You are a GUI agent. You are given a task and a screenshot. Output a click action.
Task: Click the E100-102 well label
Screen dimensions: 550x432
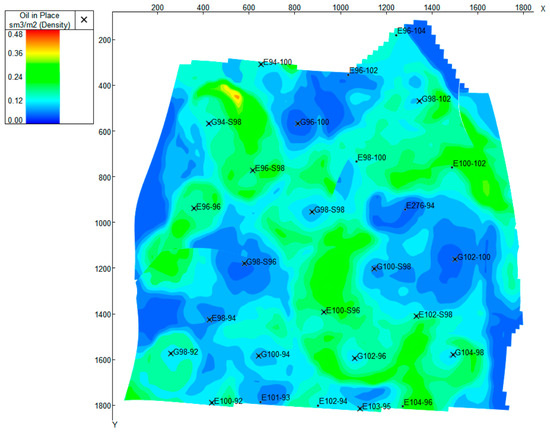[470, 163]
